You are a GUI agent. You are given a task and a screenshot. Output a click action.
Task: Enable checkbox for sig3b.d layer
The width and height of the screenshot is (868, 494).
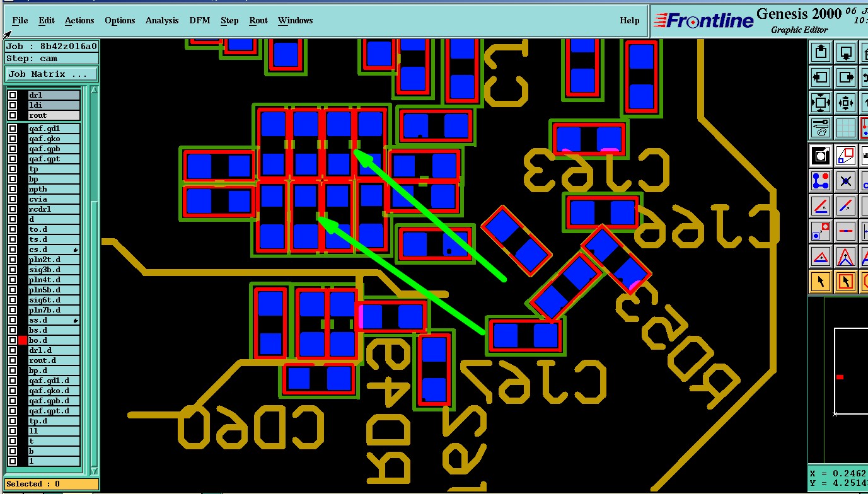(13, 270)
